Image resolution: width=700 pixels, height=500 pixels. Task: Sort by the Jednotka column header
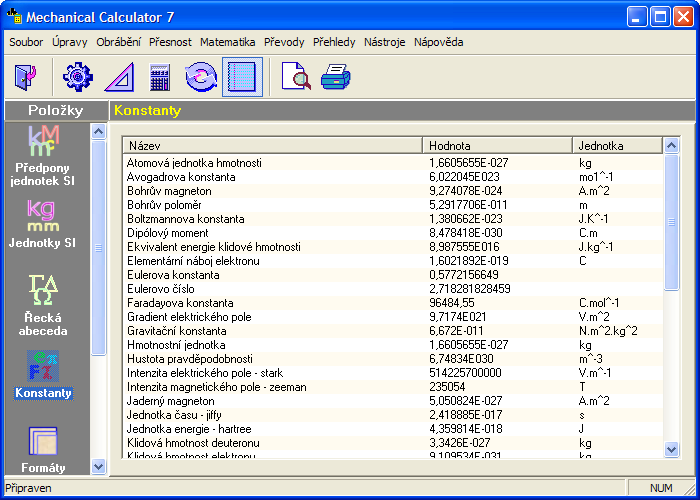pyautogui.click(x=617, y=146)
